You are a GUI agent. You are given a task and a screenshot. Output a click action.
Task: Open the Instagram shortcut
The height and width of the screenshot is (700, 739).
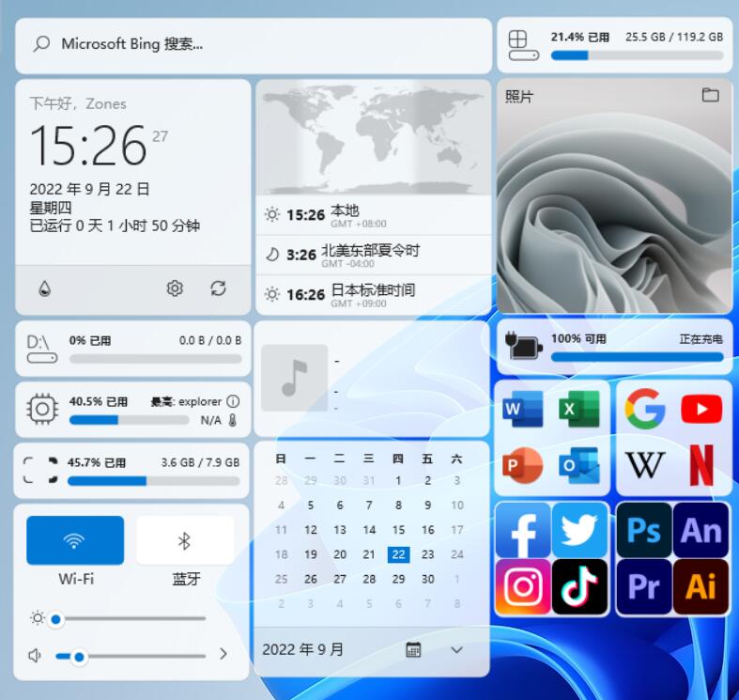coord(523,586)
